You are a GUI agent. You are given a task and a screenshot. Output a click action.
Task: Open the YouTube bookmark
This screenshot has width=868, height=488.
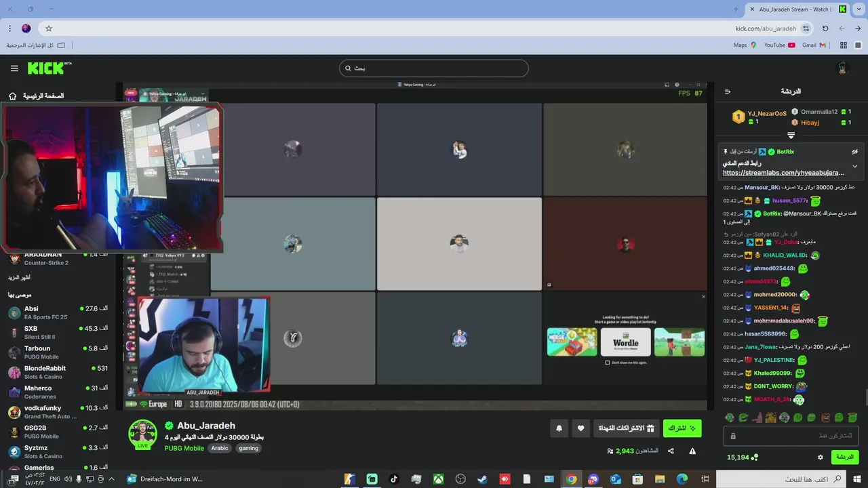(779, 45)
